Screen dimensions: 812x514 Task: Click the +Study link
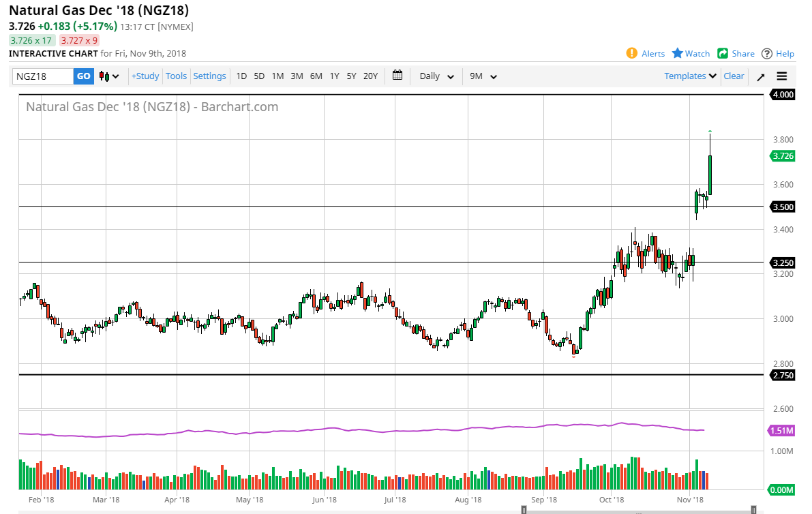coord(145,76)
